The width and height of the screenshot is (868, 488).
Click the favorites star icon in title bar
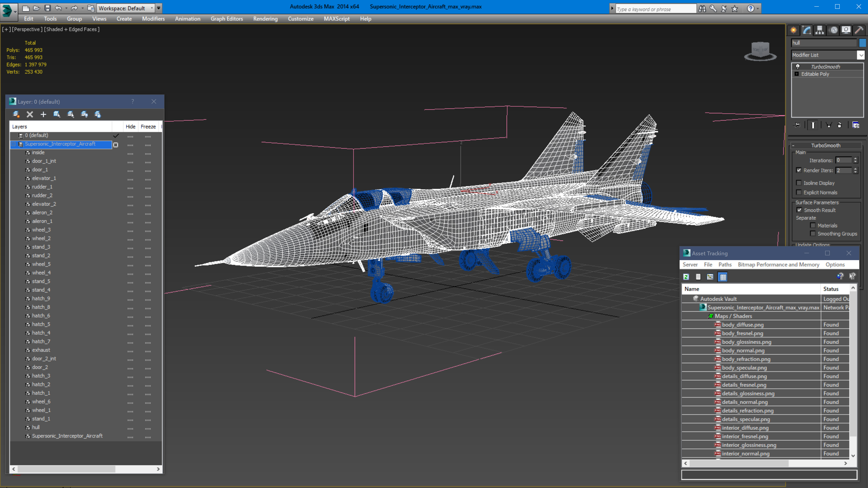(x=735, y=9)
